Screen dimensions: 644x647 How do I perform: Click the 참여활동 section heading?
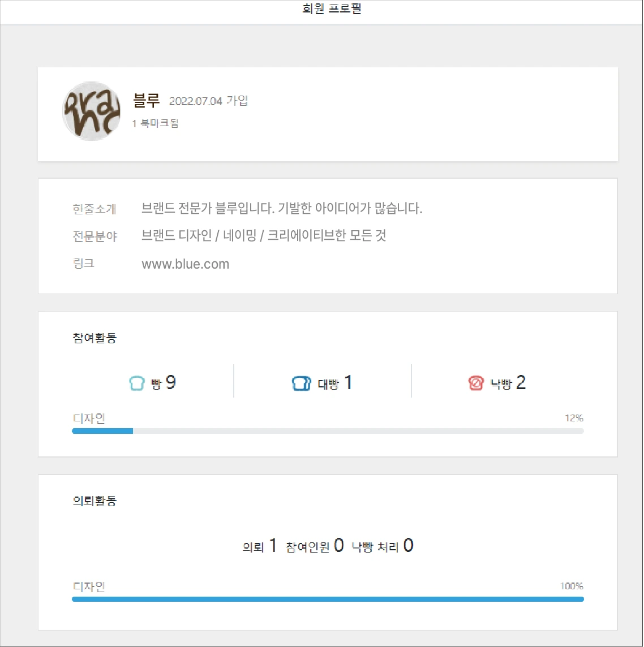pyautogui.click(x=95, y=338)
